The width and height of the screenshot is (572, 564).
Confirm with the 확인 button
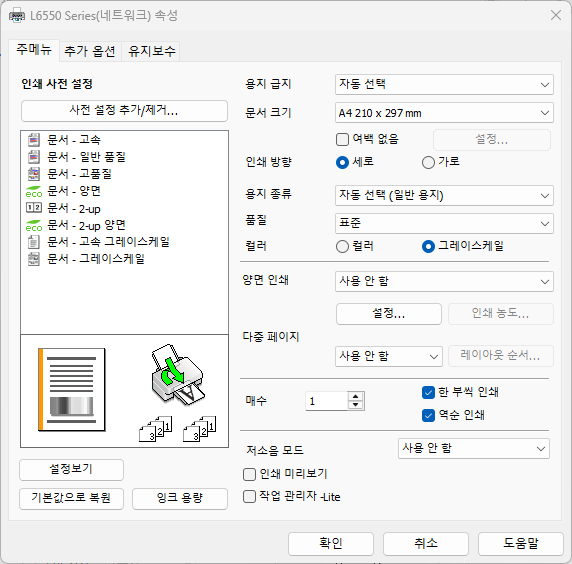(331, 544)
